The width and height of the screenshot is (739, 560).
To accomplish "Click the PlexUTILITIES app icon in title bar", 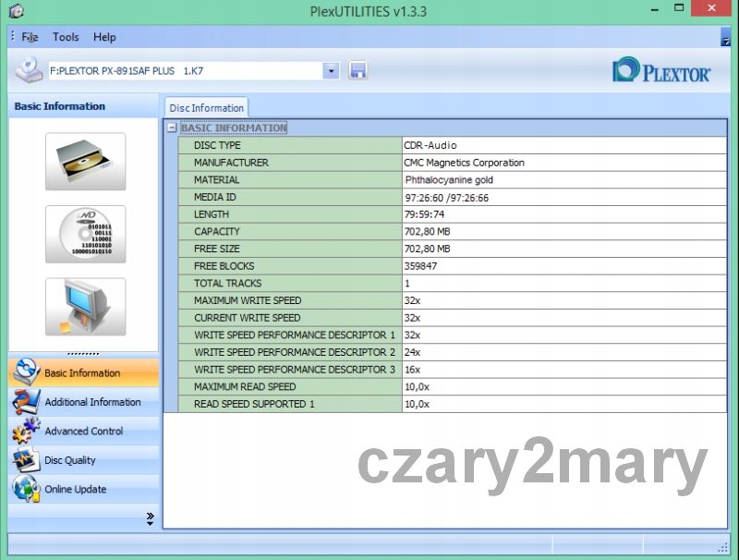I will point(15,11).
